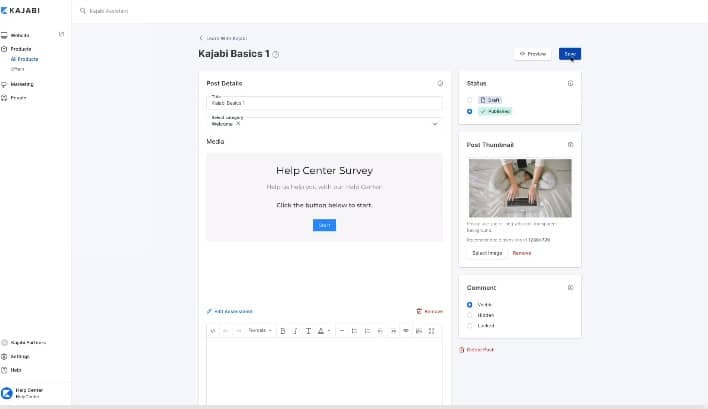This screenshot has width=708, height=409.
Task: Open Kajabi Partners in the sidebar
Action: [28, 343]
